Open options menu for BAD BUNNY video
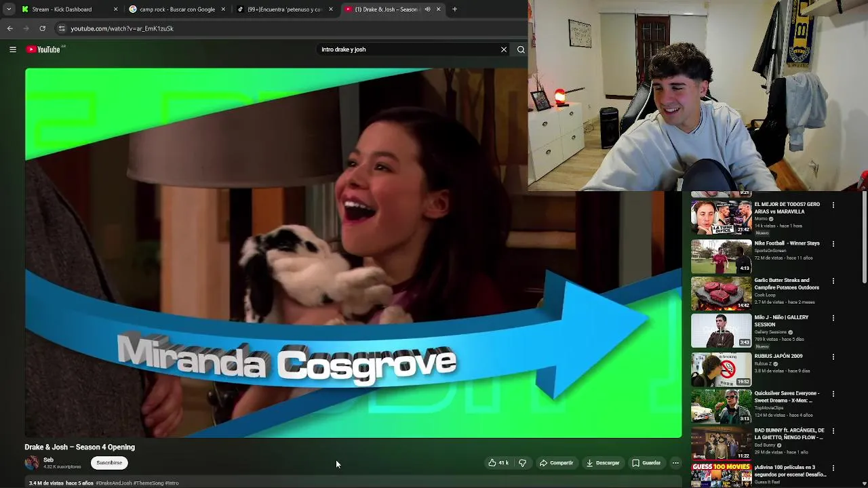Screen dimensions: 868x488 tap(833, 431)
